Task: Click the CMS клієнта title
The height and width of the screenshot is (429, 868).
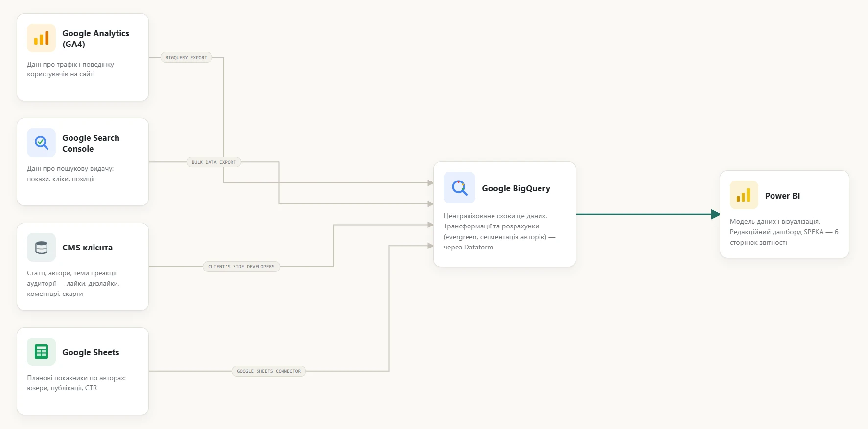Action: pyautogui.click(x=87, y=248)
